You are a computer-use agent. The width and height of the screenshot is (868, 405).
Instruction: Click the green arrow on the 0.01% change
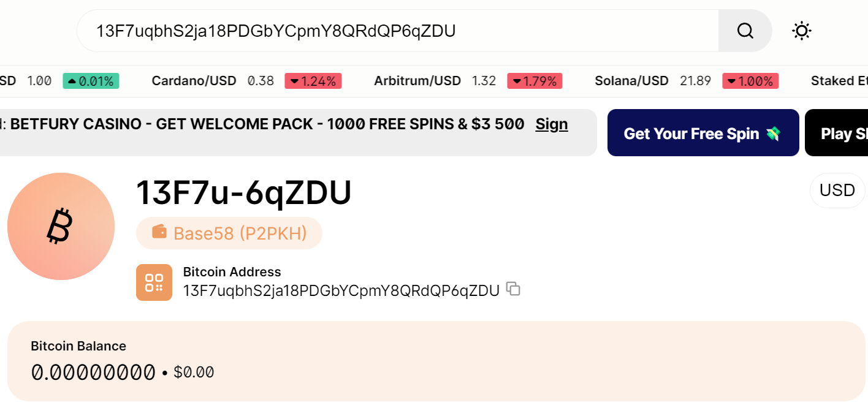72,80
